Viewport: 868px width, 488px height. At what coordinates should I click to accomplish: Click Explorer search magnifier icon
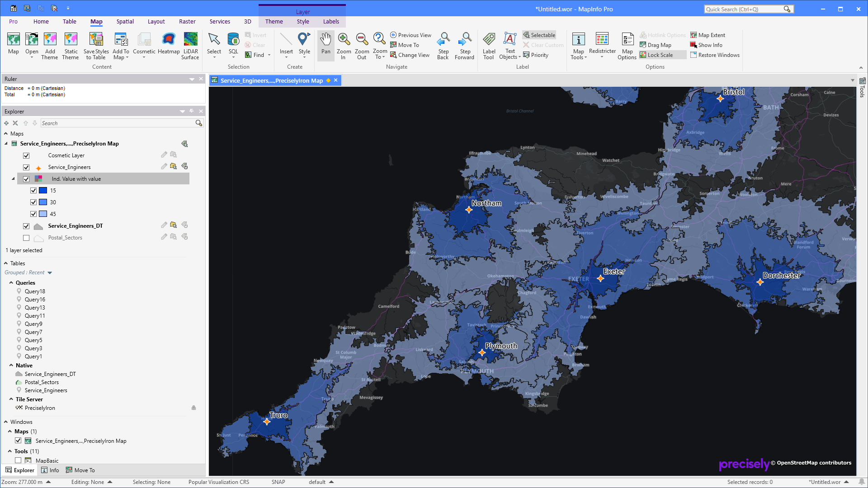[198, 123]
